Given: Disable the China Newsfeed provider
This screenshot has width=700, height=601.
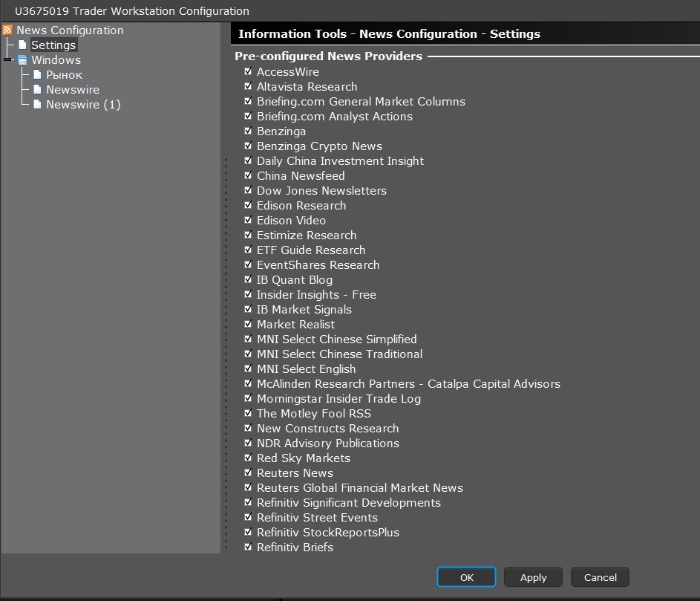Looking at the screenshot, I should 248,175.
